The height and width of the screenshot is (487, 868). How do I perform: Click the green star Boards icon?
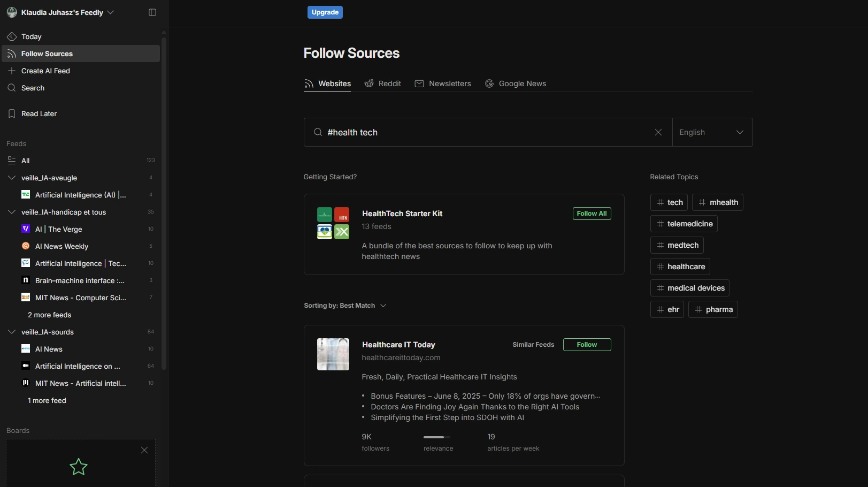[x=79, y=467]
